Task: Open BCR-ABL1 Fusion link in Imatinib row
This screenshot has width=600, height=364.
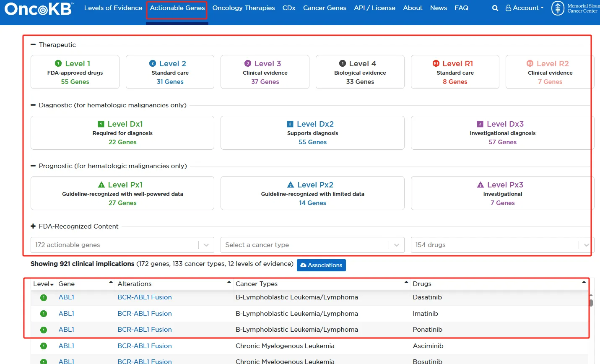Action: coord(145,314)
